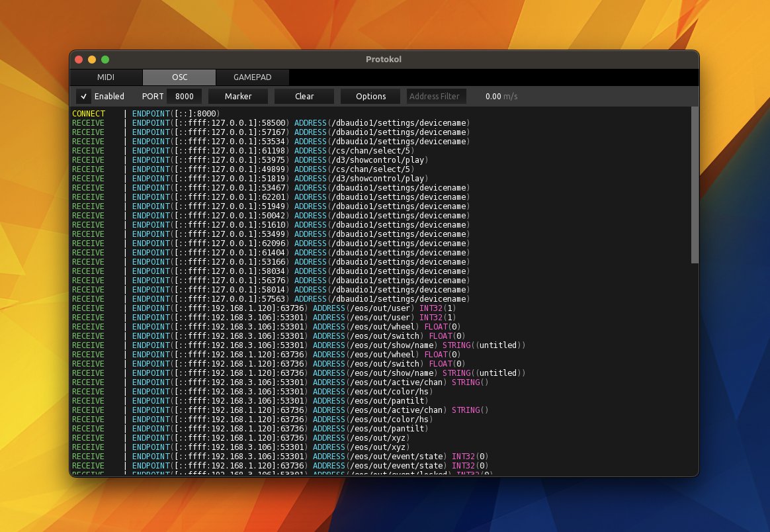Click the PORT label

coord(153,97)
